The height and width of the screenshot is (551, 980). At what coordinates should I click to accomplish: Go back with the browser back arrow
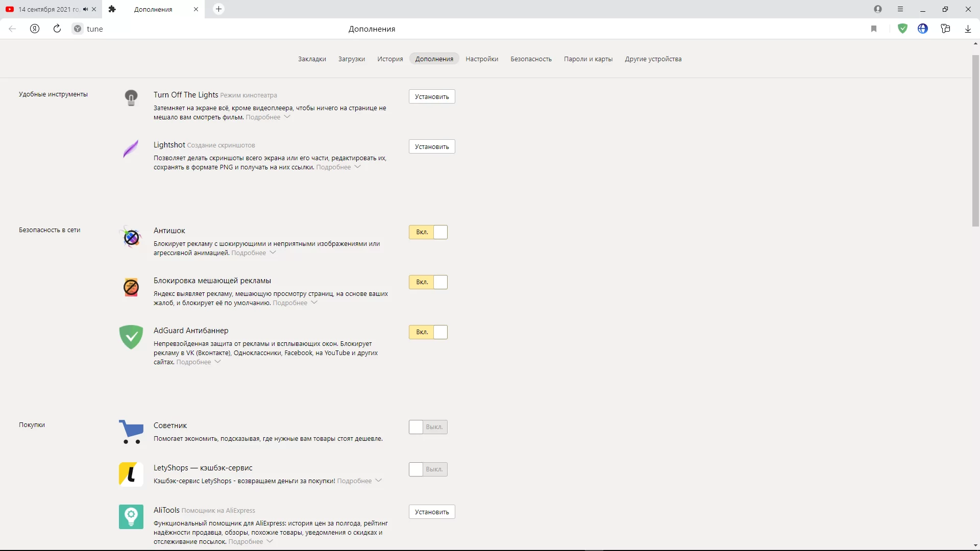point(12,29)
